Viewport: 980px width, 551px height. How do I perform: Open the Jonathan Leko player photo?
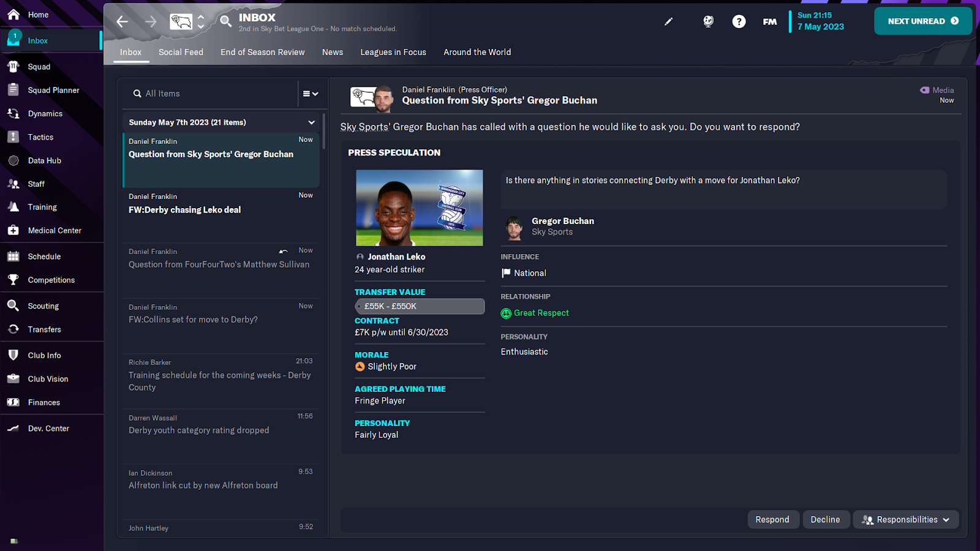click(x=420, y=208)
